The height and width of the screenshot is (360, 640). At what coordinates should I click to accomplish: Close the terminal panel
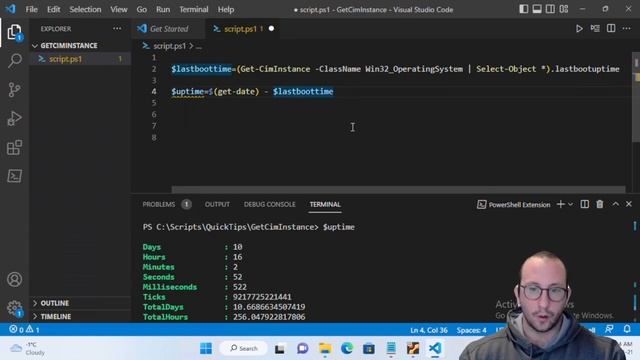(x=629, y=204)
